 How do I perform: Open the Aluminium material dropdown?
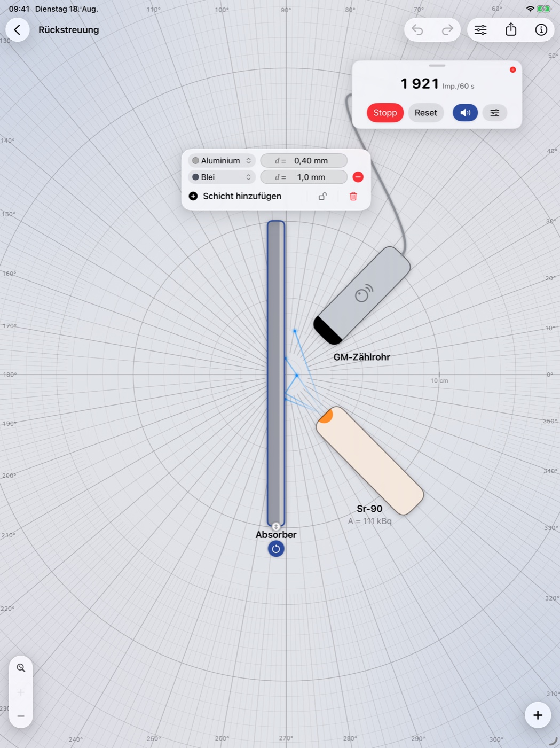[222, 161]
